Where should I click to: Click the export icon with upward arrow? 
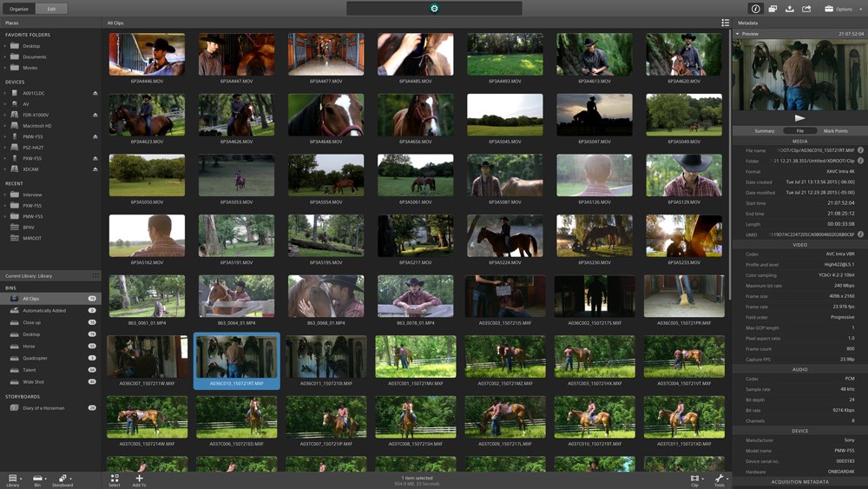[789, 9]
